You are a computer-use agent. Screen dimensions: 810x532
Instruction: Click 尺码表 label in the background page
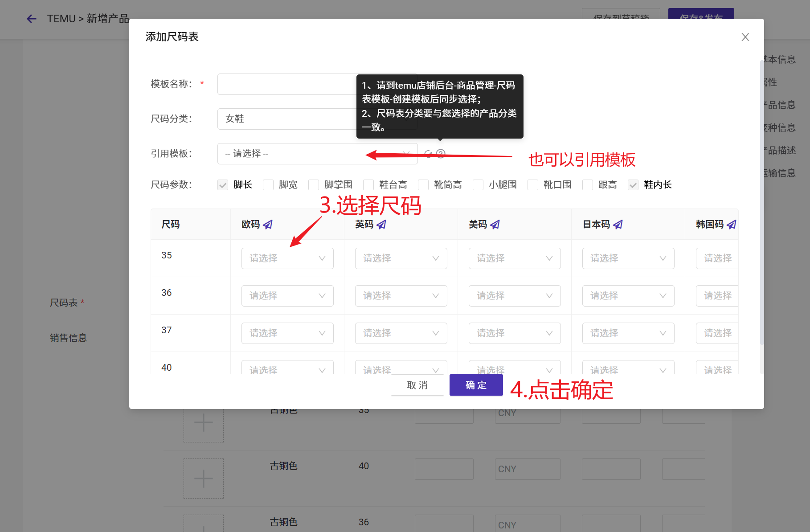[64, 303]
